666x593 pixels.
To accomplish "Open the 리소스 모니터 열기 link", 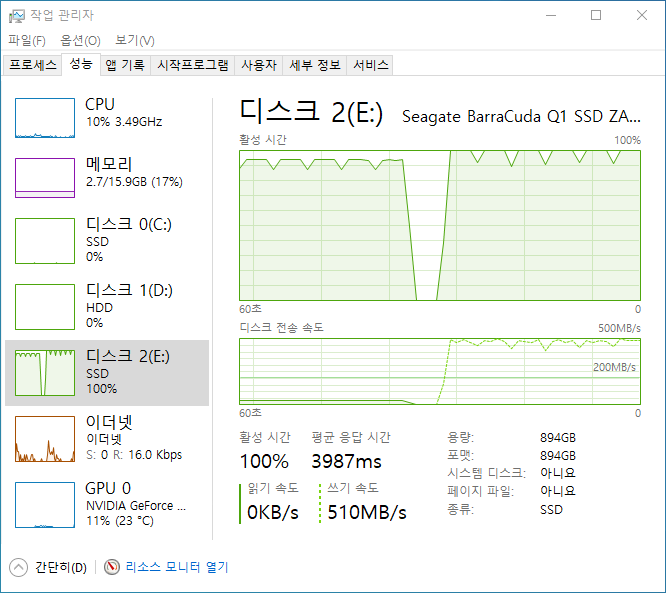I will [x=177, y=567].
